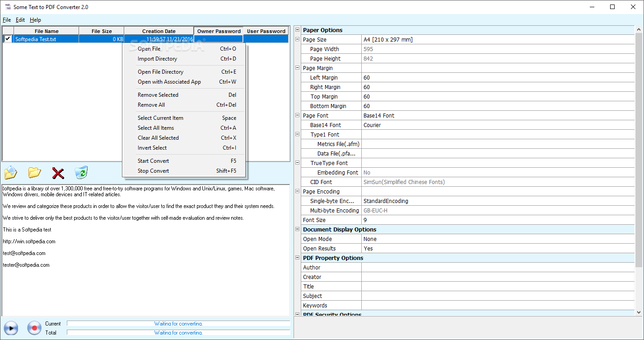Edit the Left Margin value field
Viewport: 644px width, 340px height.
[498, 78]
